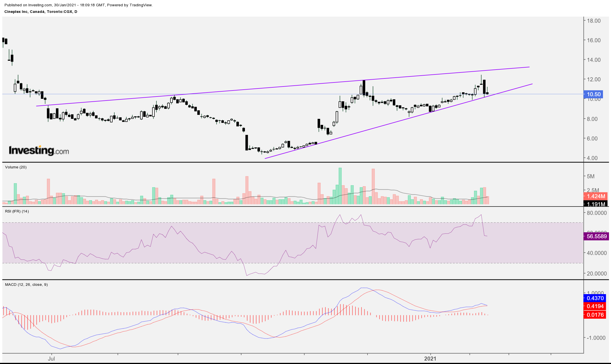Click the Volume (20) indicator label
Screen dimensions: 611x364
coord(16,167)
